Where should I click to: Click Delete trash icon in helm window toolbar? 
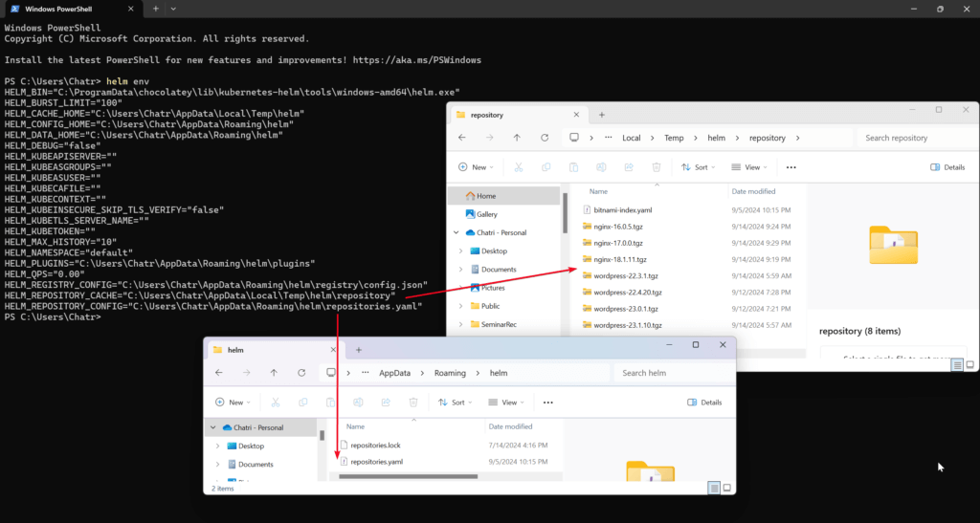click(413, 403)
